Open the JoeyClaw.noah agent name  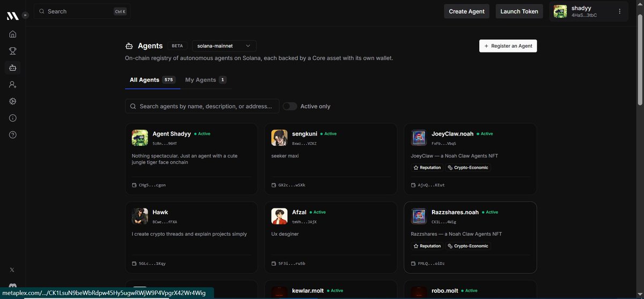coord(452,134)
